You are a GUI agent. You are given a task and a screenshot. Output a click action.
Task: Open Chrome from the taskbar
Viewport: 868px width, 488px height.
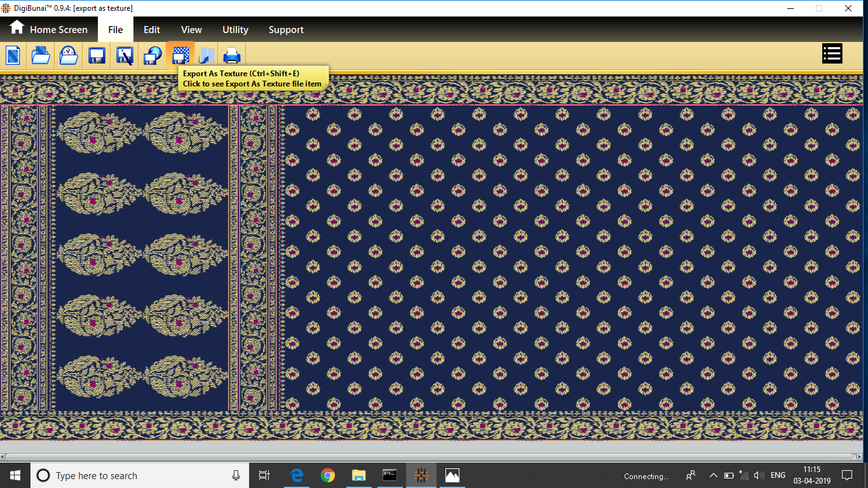(328, 476)
